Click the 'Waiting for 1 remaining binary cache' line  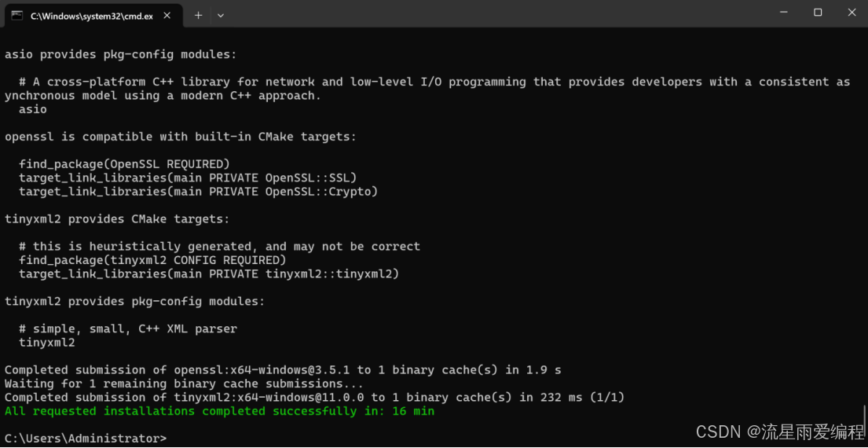coord(184,384)
